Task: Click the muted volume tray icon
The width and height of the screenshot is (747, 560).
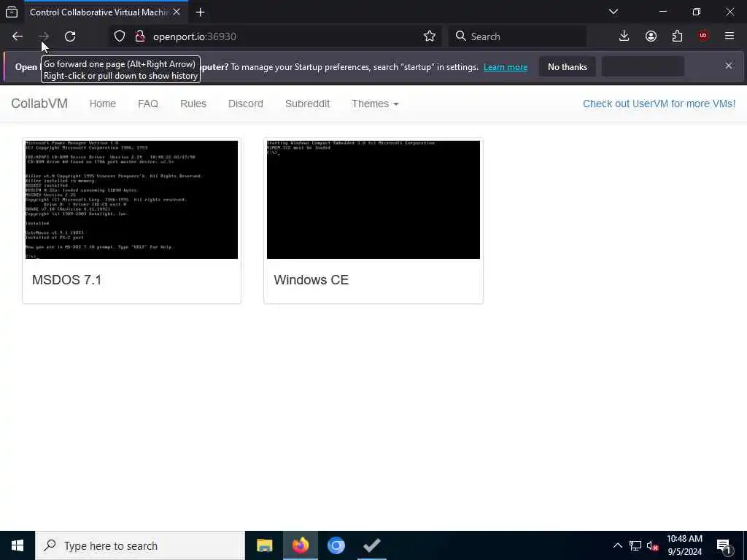Action: tap(653, 545)
